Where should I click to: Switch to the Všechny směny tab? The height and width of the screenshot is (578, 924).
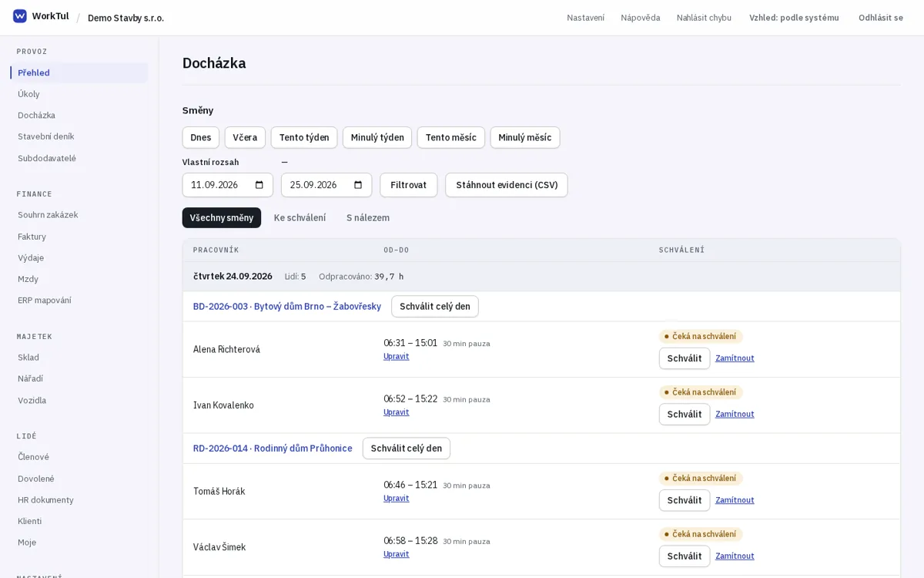pos(222,218)
